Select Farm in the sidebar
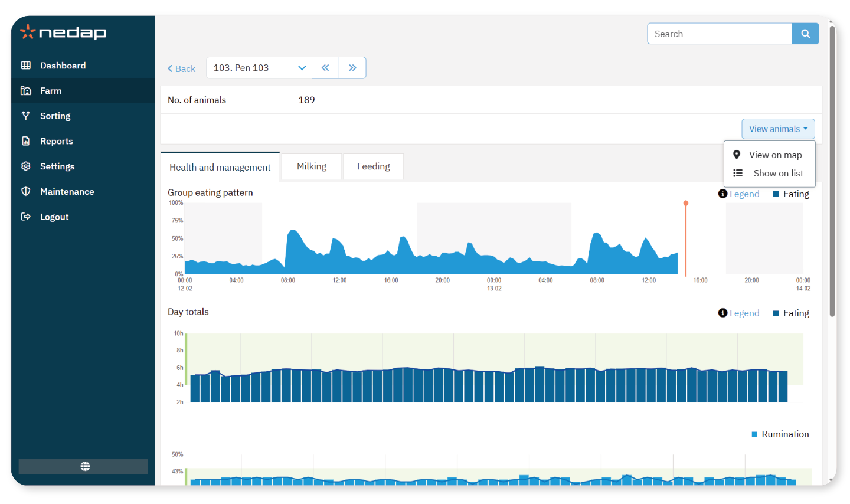The image size is (850, 504). click(83, 91)
